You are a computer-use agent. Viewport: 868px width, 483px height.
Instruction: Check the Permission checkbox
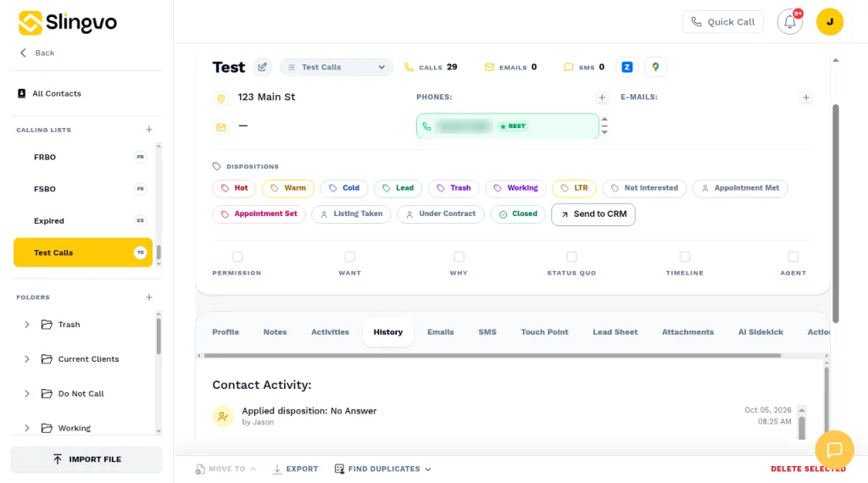tap(237, 257)
